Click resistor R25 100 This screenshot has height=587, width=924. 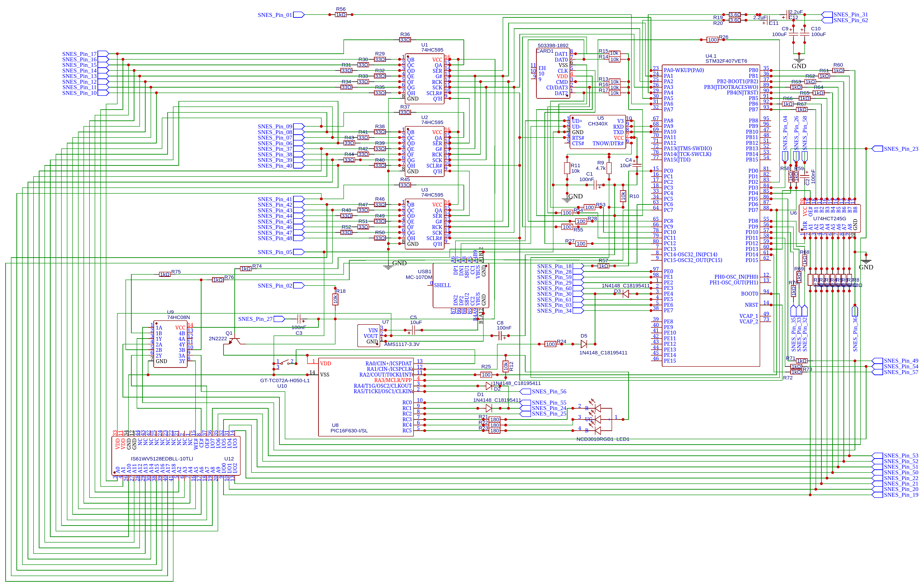click(486, 375)
